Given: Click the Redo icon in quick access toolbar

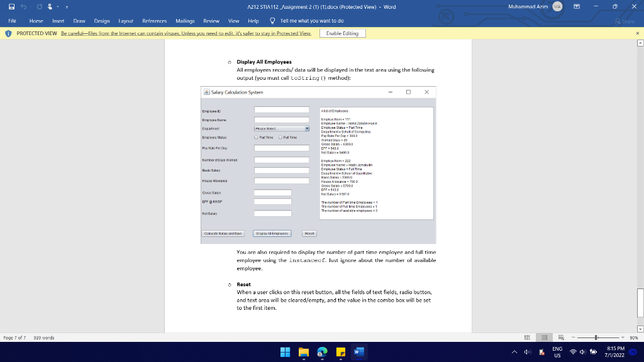Looking at the screenshot, I should coord(40,6).
